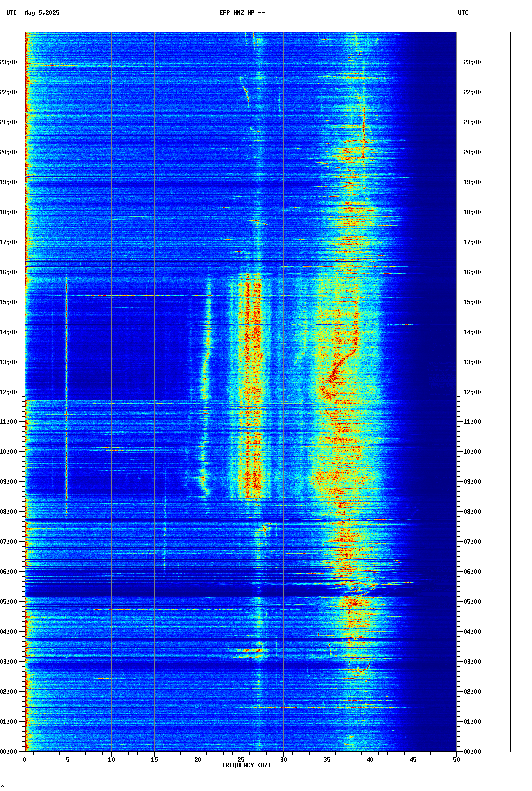532x791 pixels.
Task: Pick 05:00 on the right time axis
Action: (472, 602)
